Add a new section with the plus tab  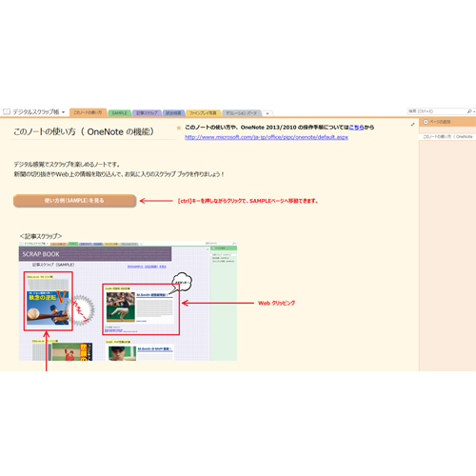click(268, 113)
